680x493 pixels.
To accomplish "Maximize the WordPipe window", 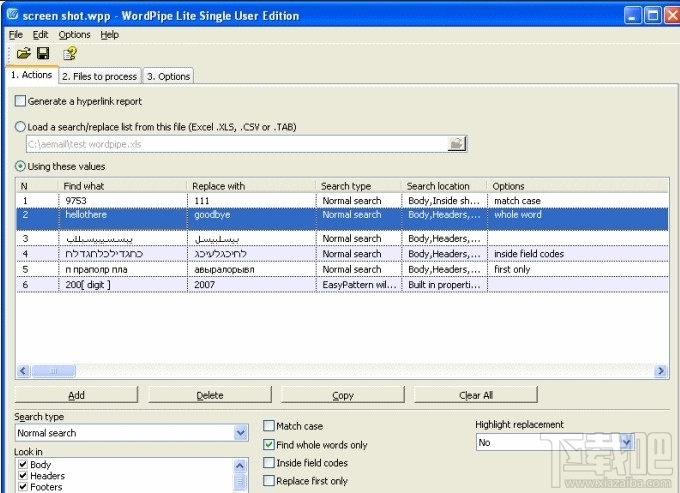I will (652, 16).
